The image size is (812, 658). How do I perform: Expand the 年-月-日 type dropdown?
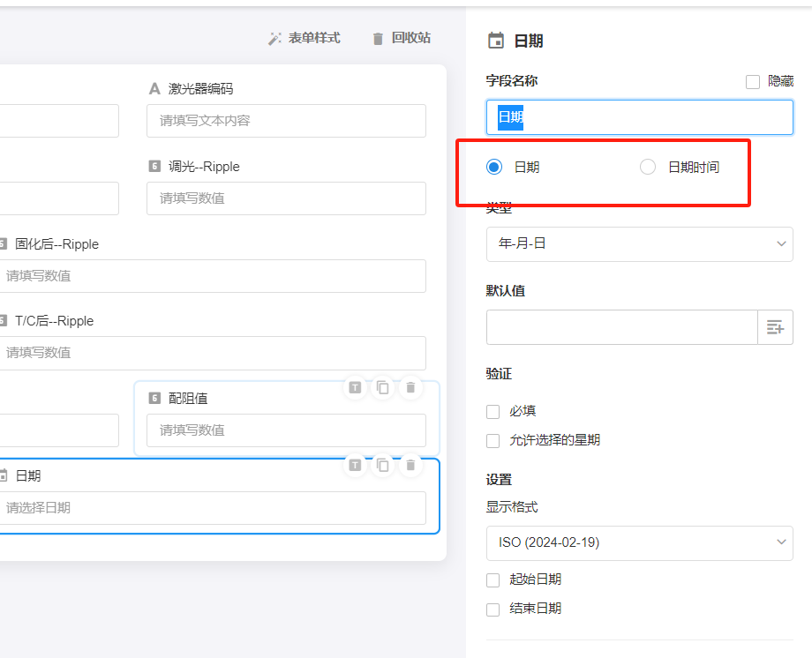639,243
